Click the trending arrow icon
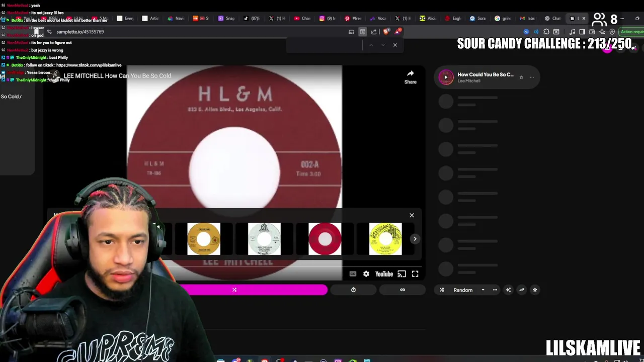The image size is (644, 362). point(522,290)
